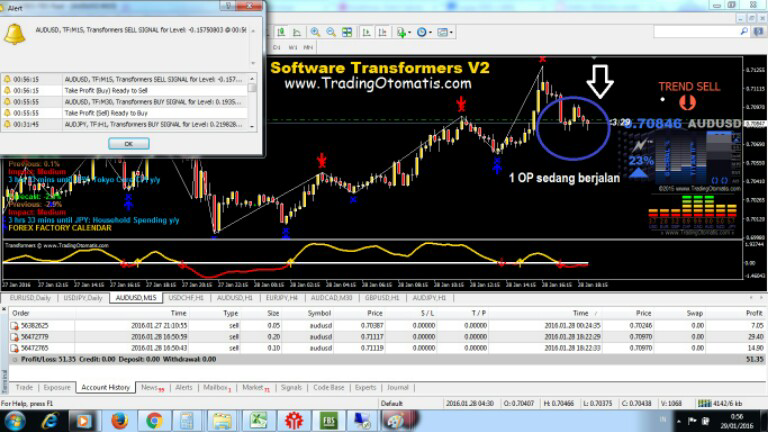This screenshot has height=432, width=768.
Task: Open chart templates icon
Action: tap(442, 32)
